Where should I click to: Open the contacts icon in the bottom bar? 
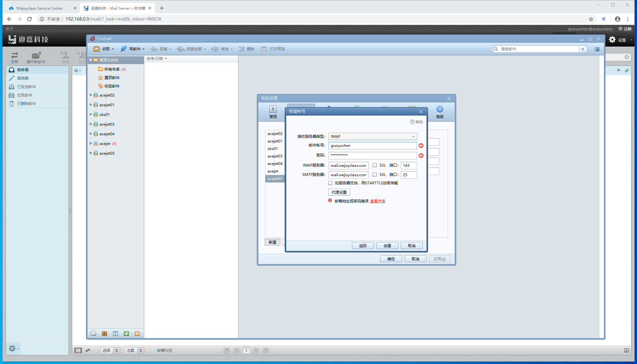pyautogui.click(x=104, y=334)
